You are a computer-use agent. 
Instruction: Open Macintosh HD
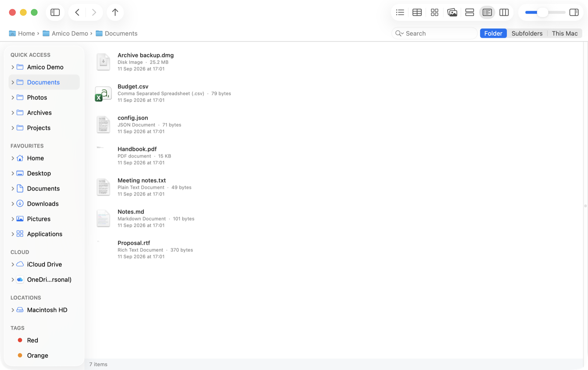[x=44, y=310]
